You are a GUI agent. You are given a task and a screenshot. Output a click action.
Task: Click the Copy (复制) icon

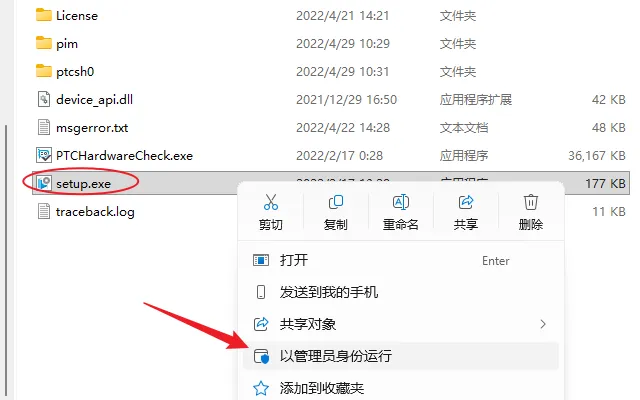pyautogui.click(x=336, y=202)
